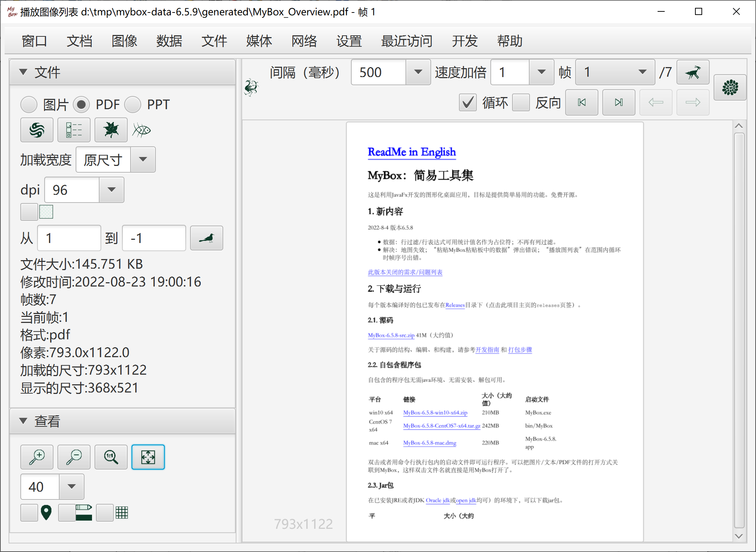756x552 pixels.
Task: Click the ReadMe in English link
Action: tap(412, 152)
